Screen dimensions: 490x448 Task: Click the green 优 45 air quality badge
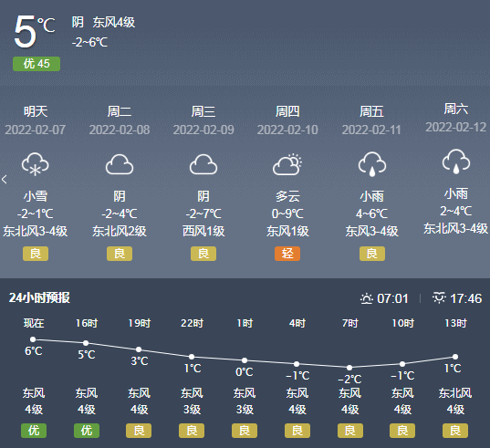(36, 64)
